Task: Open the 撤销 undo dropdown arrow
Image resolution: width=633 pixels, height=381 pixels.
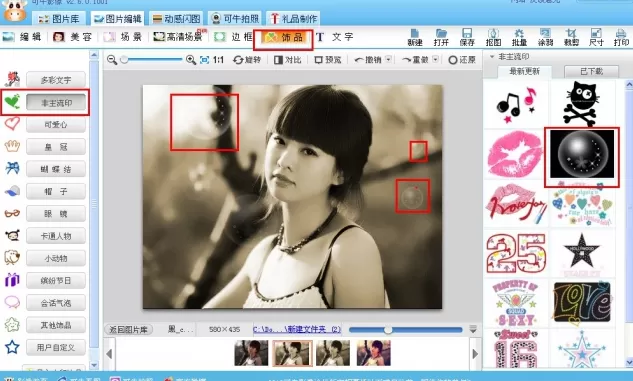Action: pos(388,60)
